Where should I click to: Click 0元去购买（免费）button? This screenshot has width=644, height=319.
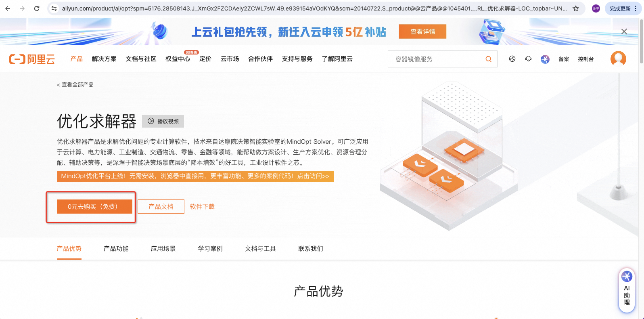94,206
